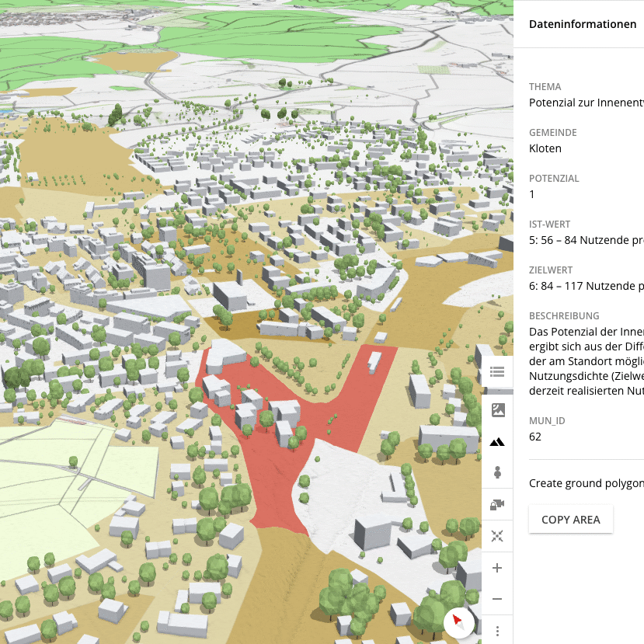Click the Kloten municipality value
The image size is (644, 644).
tap(545, 148)
